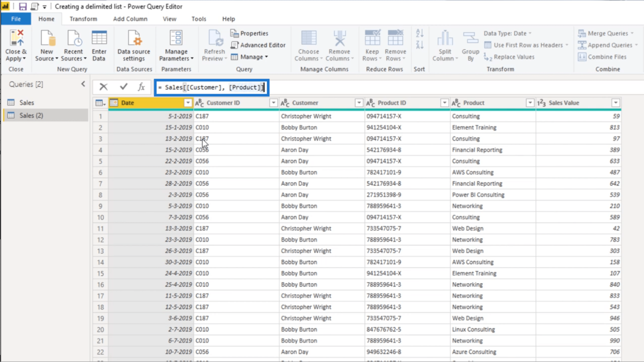Image resolution: width=644 pixels, height=362 pixels.
Task: Switch to the Transform tab
Action: [83, 19]
